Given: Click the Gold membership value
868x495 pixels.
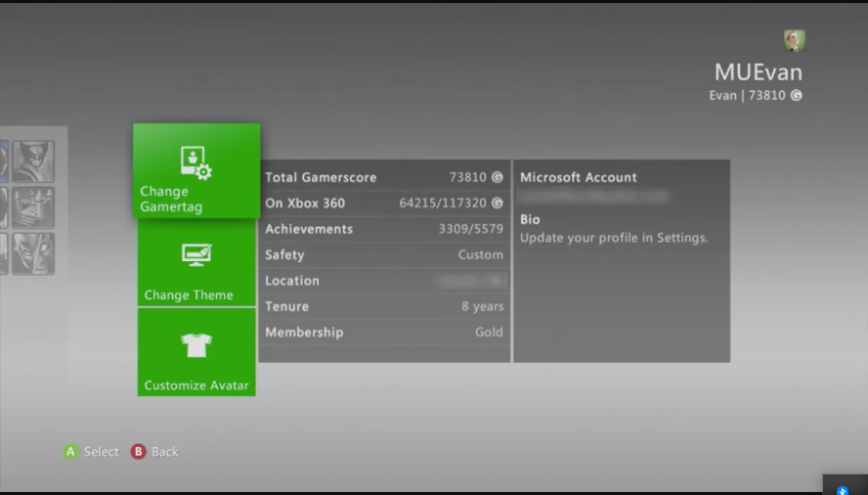Looking at the screenshot, I should [x=490, y=332].
